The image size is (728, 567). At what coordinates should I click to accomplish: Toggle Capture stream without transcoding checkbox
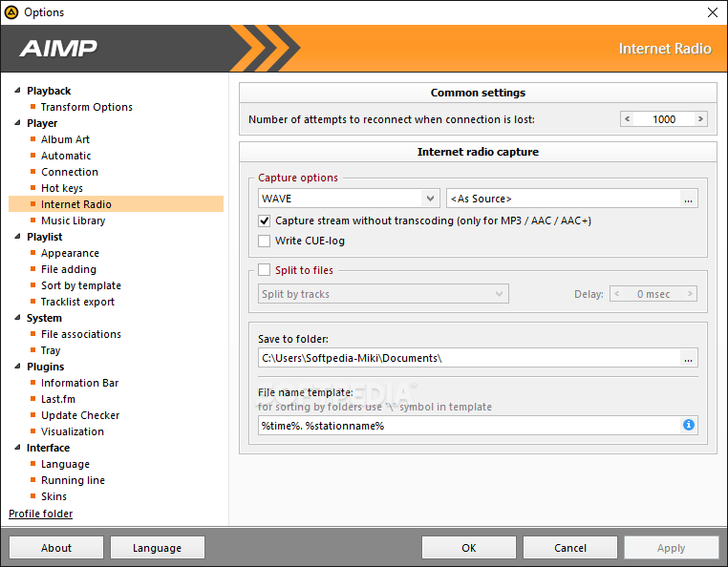265,220
